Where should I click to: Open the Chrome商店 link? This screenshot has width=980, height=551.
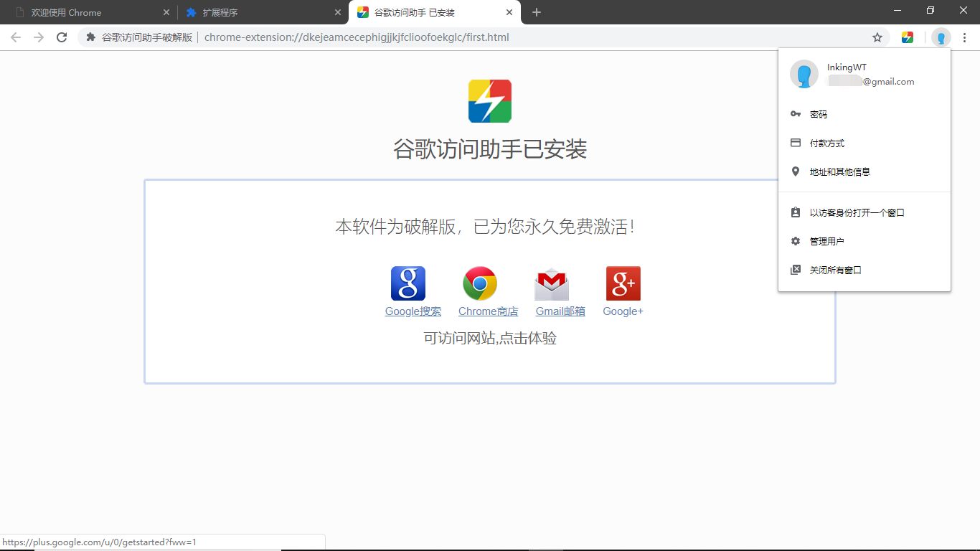point(488,311)
